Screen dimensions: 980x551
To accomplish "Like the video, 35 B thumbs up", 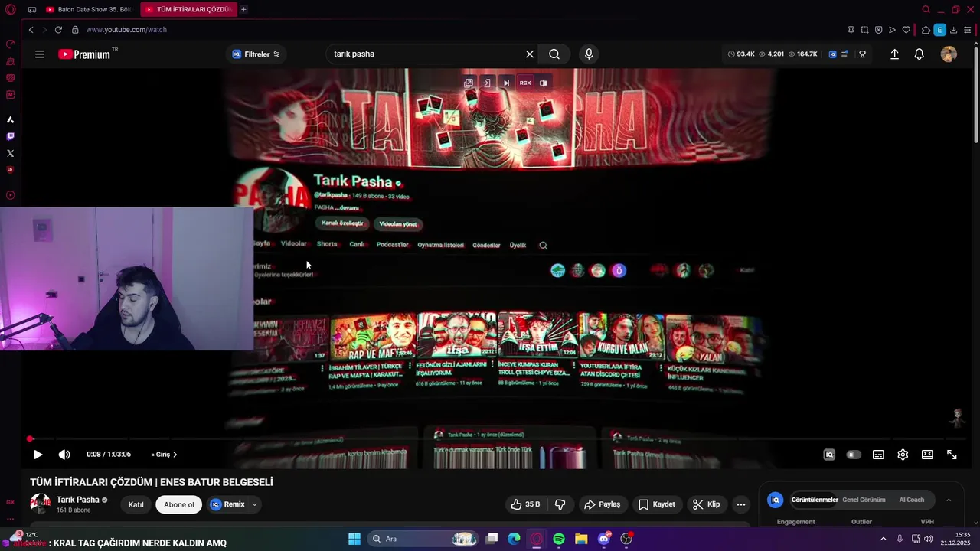I will click(x=525, y=504).
